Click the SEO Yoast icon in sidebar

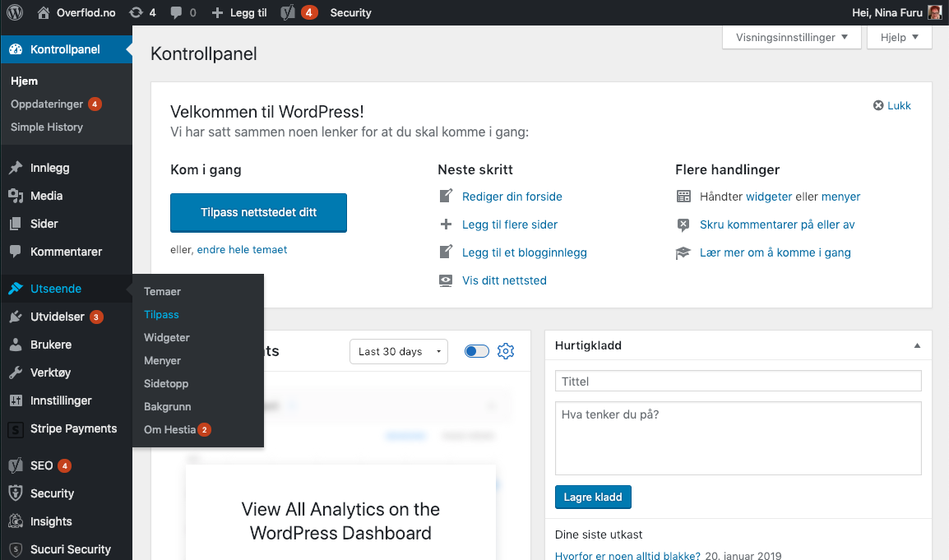tap(16, 465)
